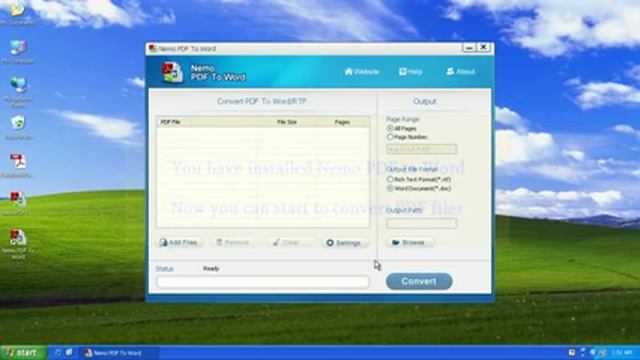The width and height of the screenshot is (640, 360).
Task: Open the Website link in header
Action: 362,72
